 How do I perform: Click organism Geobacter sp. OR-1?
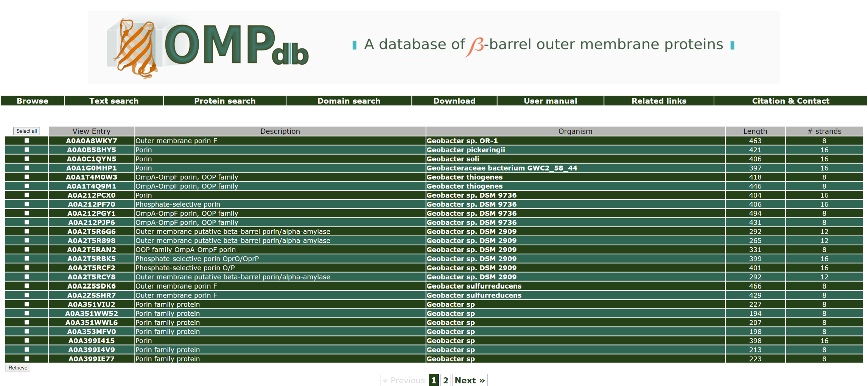[462, 141]
